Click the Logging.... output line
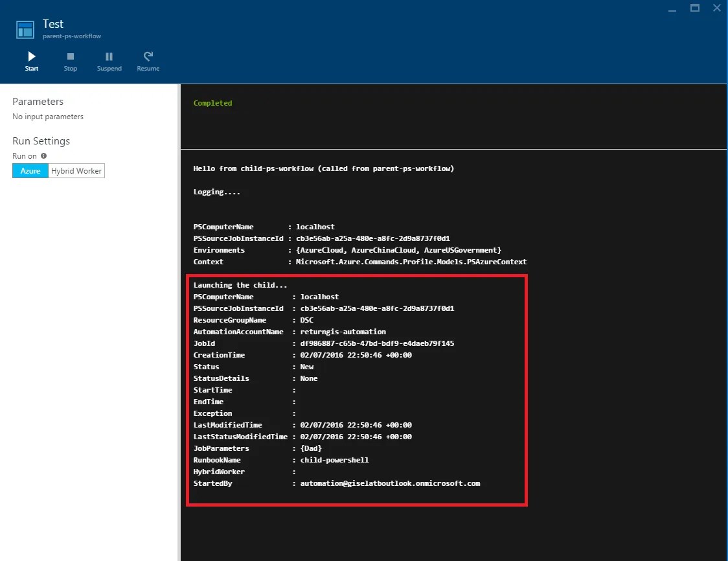The width and height of the screenshot is (728, 561). point(217,192)
